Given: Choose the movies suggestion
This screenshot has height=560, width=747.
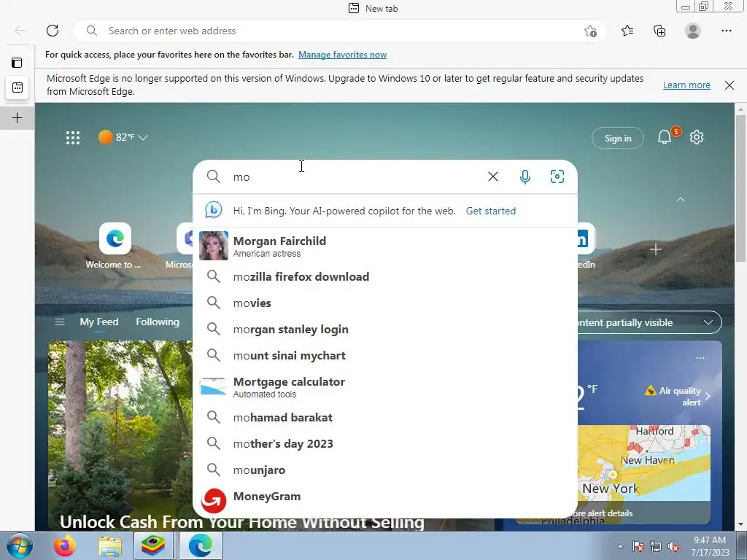Looking at the screenshot, I should 385,303.
